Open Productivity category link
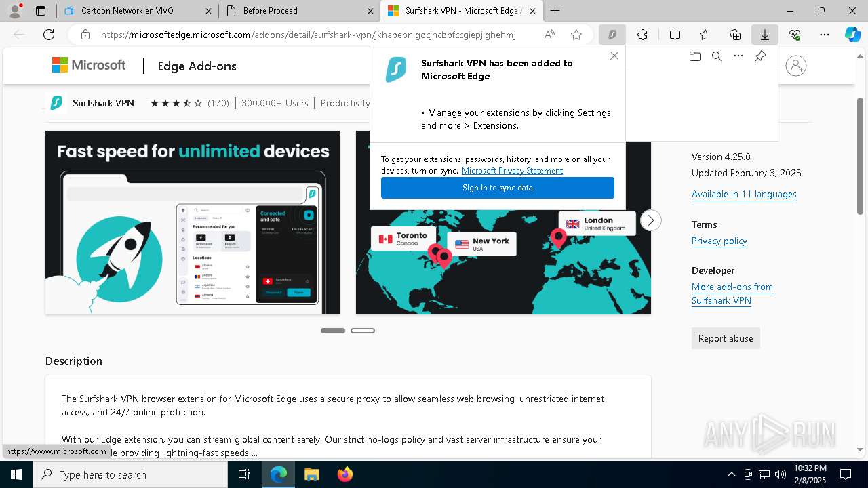 [345, 103]
